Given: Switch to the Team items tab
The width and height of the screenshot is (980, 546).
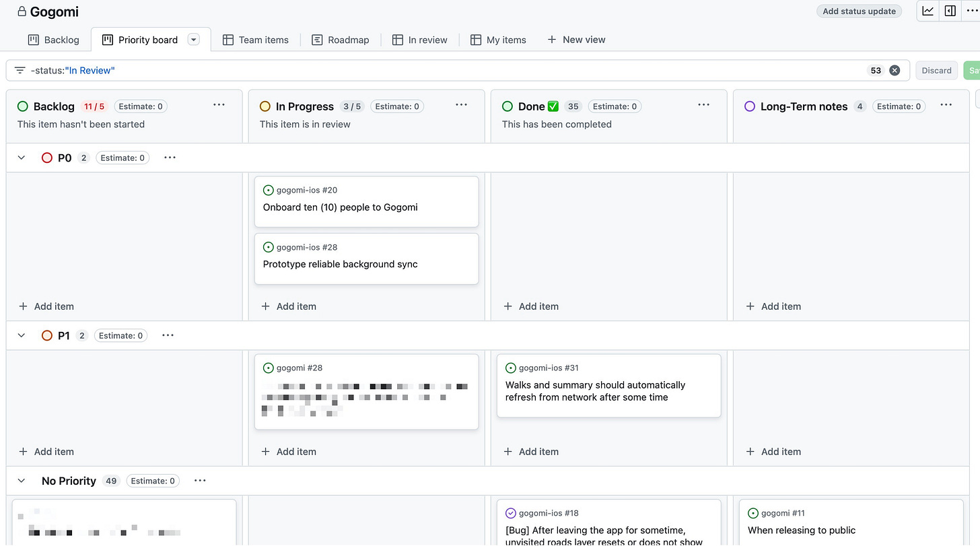Looking at the screenshot, I should [x=256, y=40].
